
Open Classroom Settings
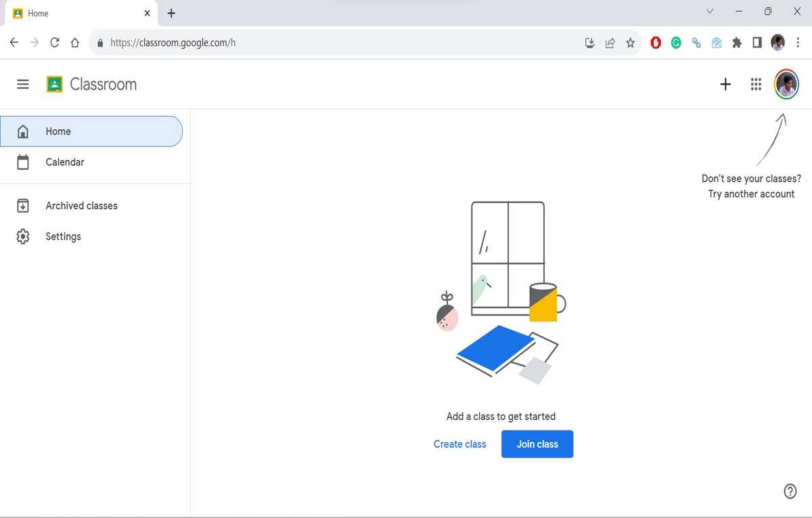coord(63,236)
